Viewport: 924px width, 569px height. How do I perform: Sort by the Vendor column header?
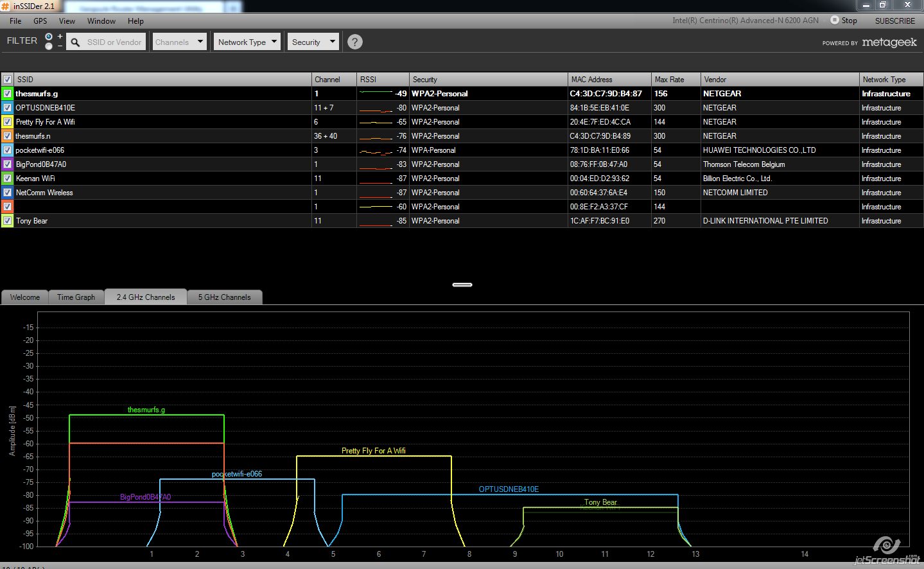click(x=780, y=80)
